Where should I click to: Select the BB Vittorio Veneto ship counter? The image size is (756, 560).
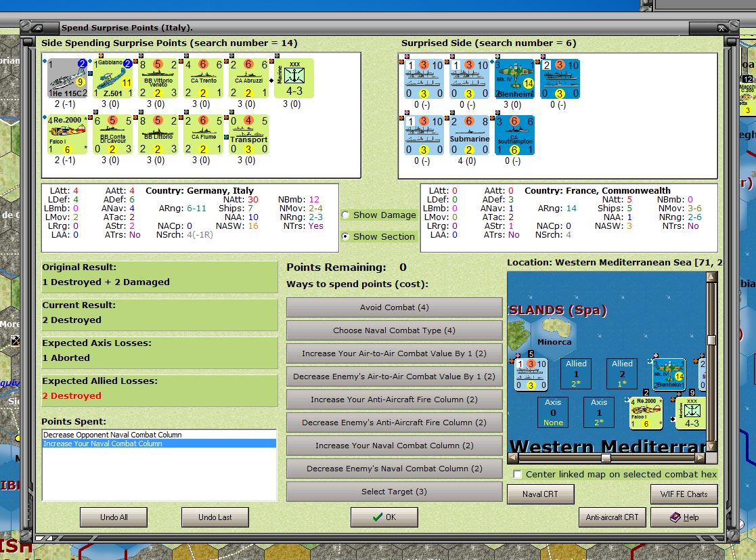158,78
